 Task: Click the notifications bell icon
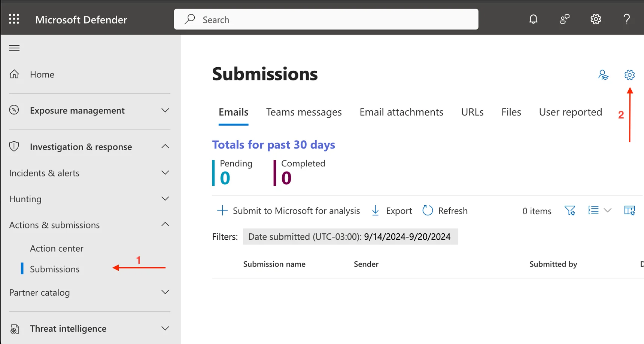533,19
